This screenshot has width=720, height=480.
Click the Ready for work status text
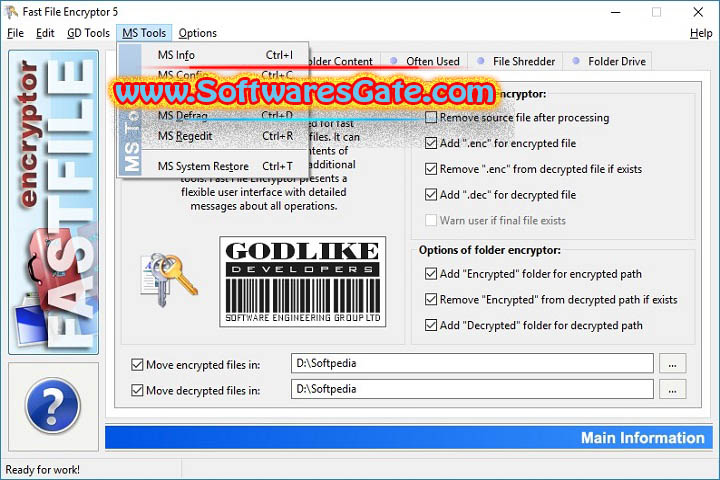pos(43,469)
